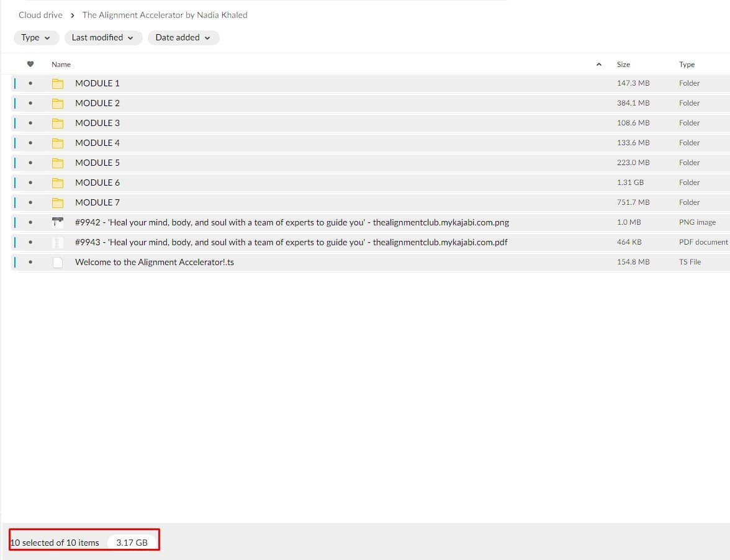
Task: Open the Type filter dropdown
Action: click(36, 38)
